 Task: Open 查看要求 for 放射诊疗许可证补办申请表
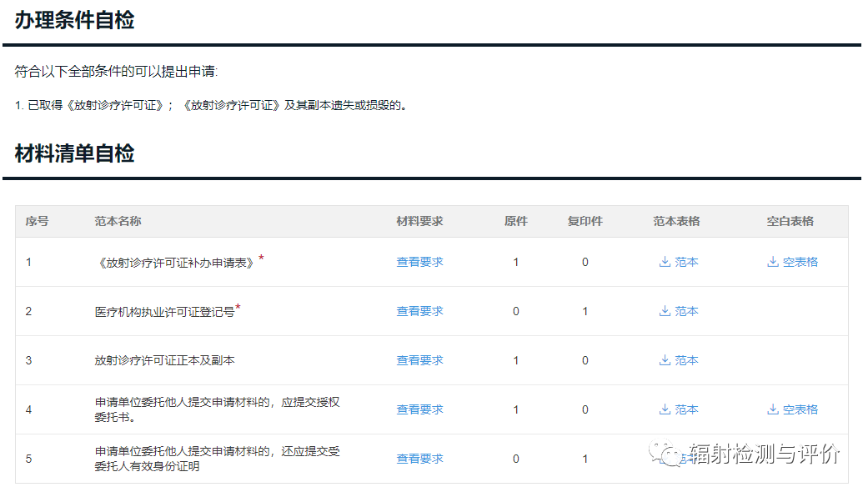(x=419, y=261)
